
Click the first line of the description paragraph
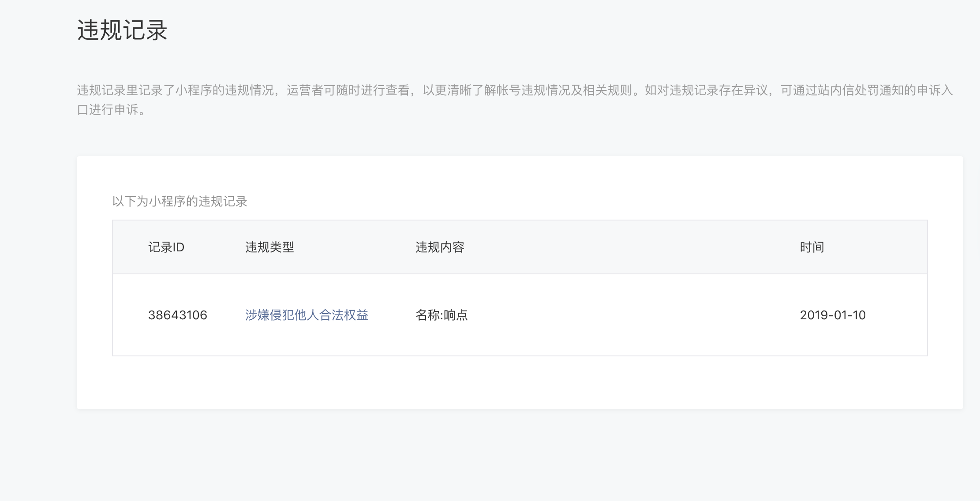(x=514, y=90)
